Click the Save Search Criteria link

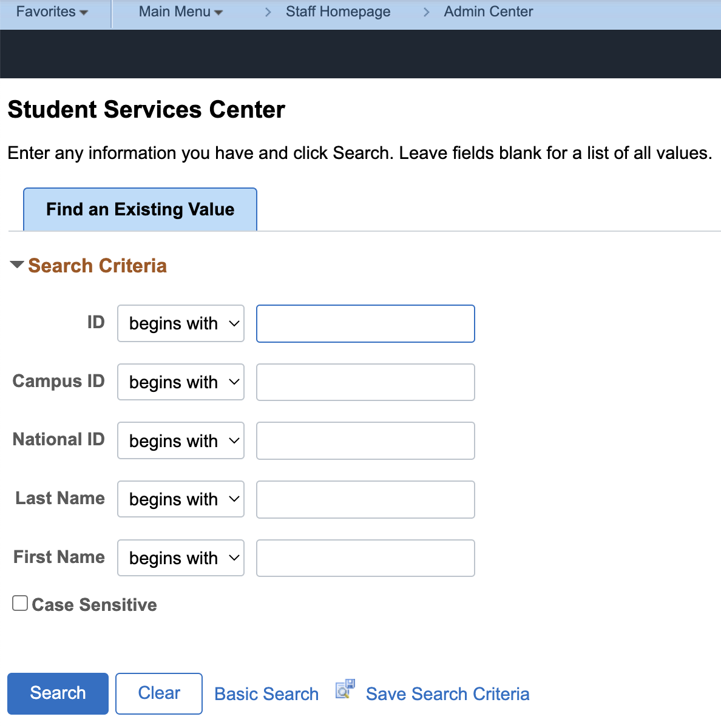[x=447, y=693]
